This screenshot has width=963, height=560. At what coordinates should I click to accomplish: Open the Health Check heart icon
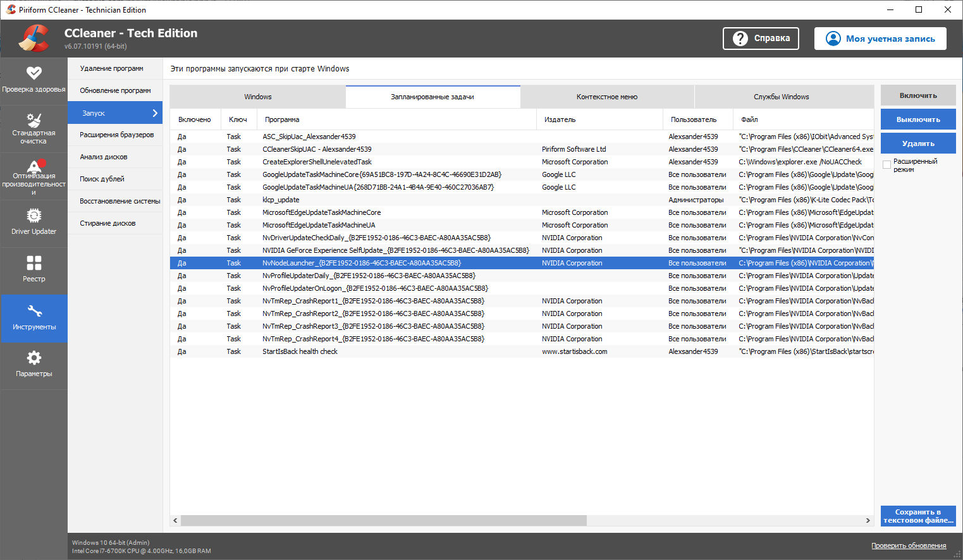pos(34,73)
